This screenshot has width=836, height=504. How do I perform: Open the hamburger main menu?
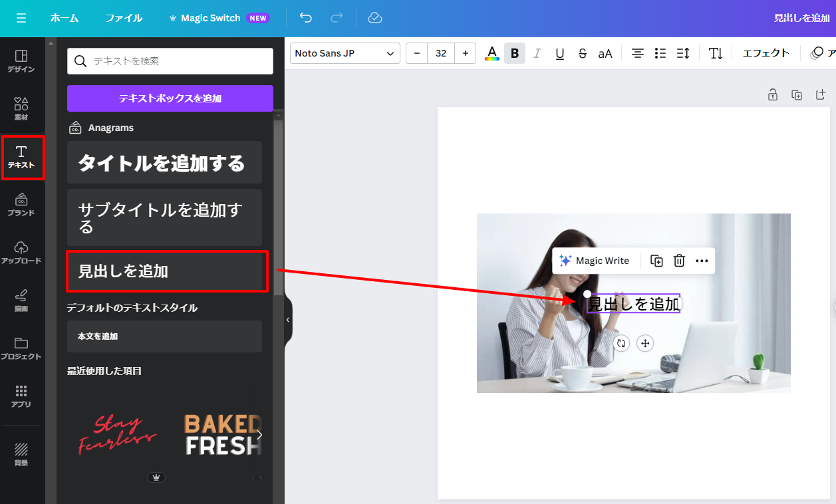tap(21, 18)
